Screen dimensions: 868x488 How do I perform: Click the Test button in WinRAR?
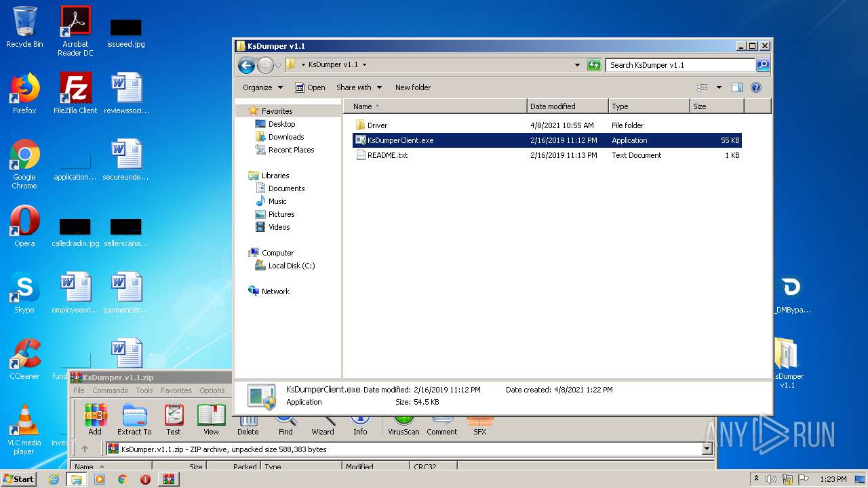click(x=174, y=420)
